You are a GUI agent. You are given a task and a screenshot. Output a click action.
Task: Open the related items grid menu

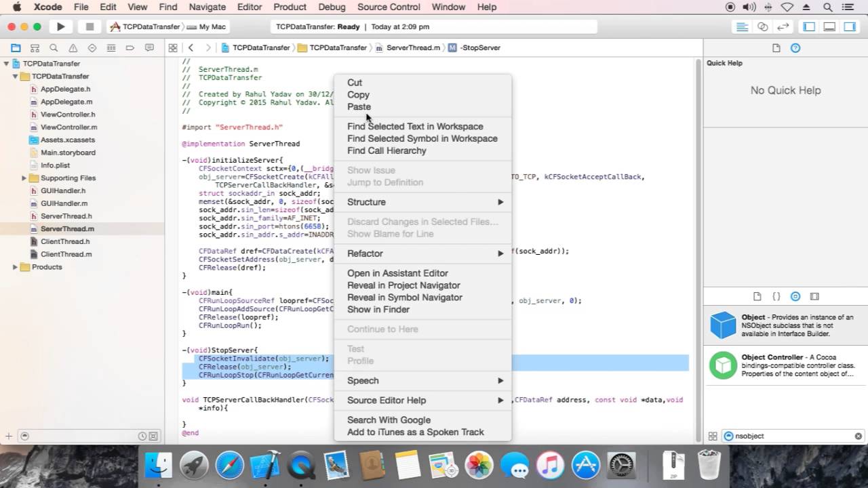click(173, 48)
